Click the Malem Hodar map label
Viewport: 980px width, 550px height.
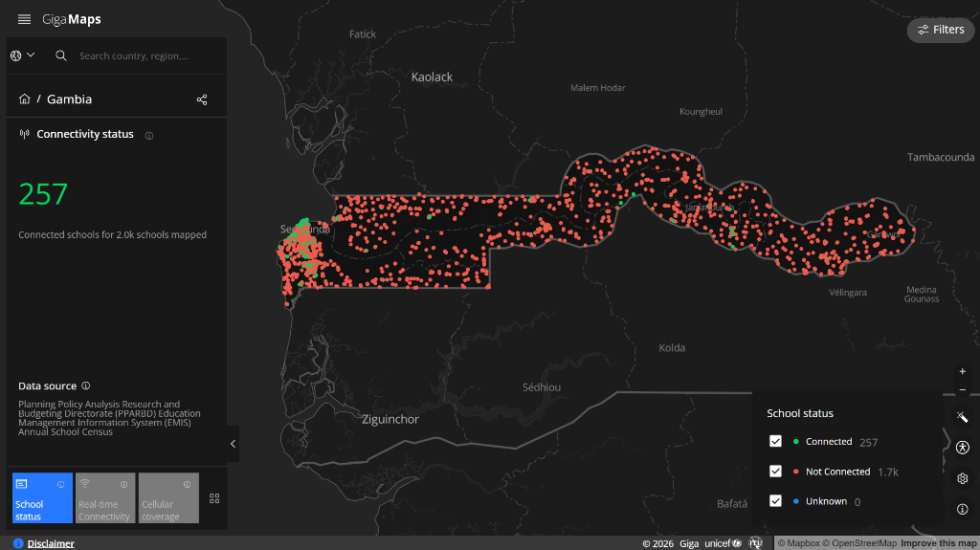click(x=597, y=88)
